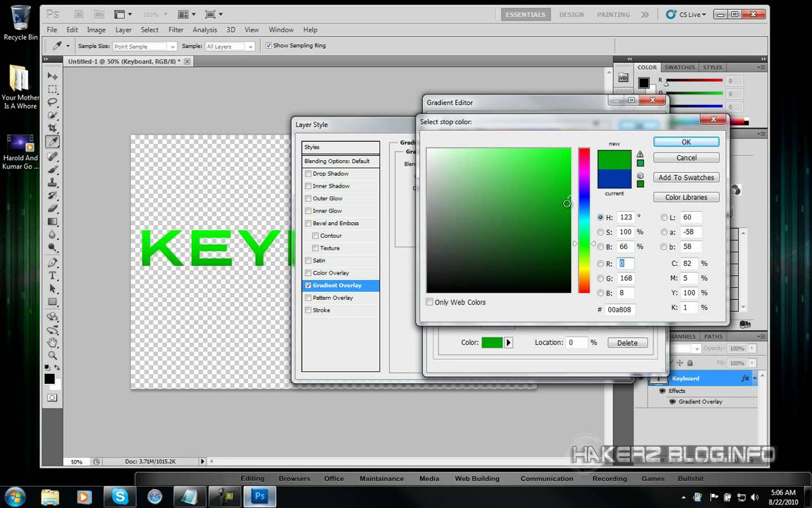
Task: Click Delete in Gradient Editor
Action: [627, 343]
